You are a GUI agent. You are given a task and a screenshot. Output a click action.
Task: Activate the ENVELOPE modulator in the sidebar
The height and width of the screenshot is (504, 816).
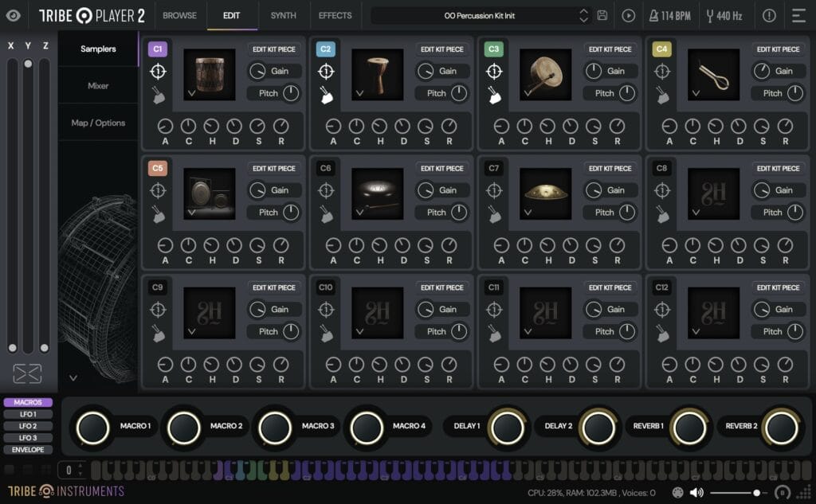click(x=27, y=449)
